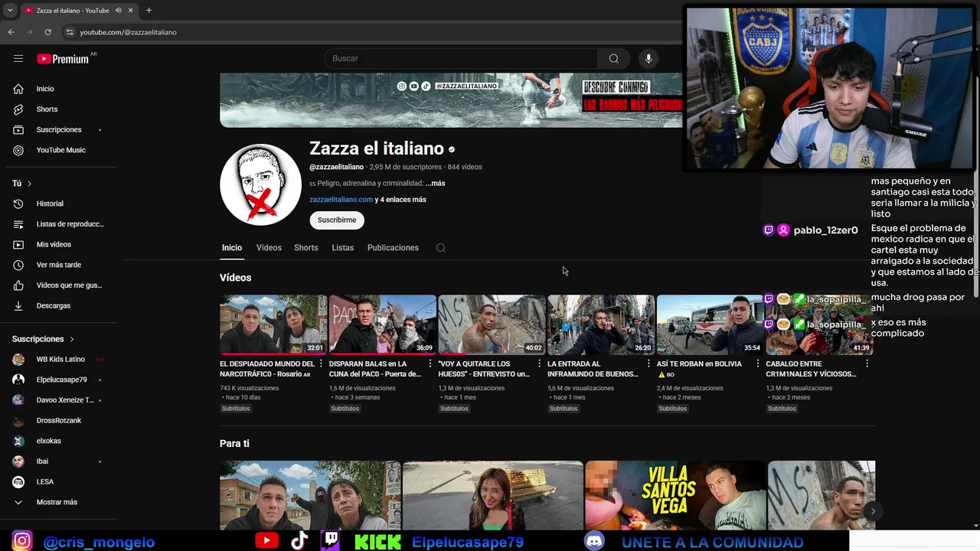This screenshot has height=551, width=980.
Task: Mute the tab audio icon
Action: 119,10
